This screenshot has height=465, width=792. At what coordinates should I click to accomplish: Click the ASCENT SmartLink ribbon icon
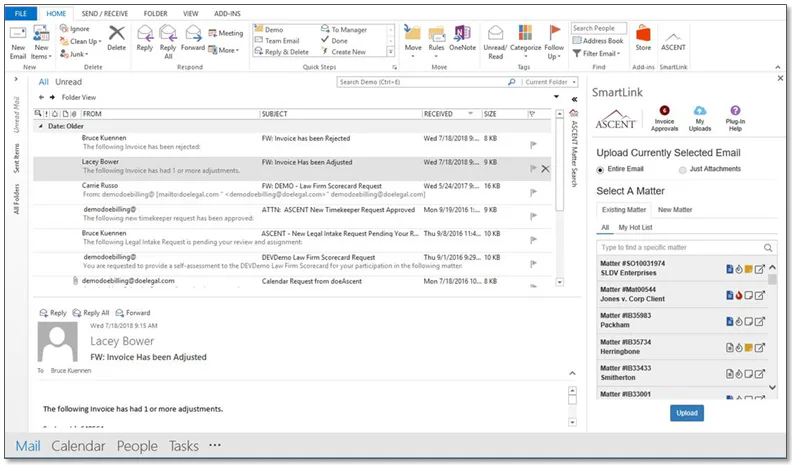(x=673, y=37)
